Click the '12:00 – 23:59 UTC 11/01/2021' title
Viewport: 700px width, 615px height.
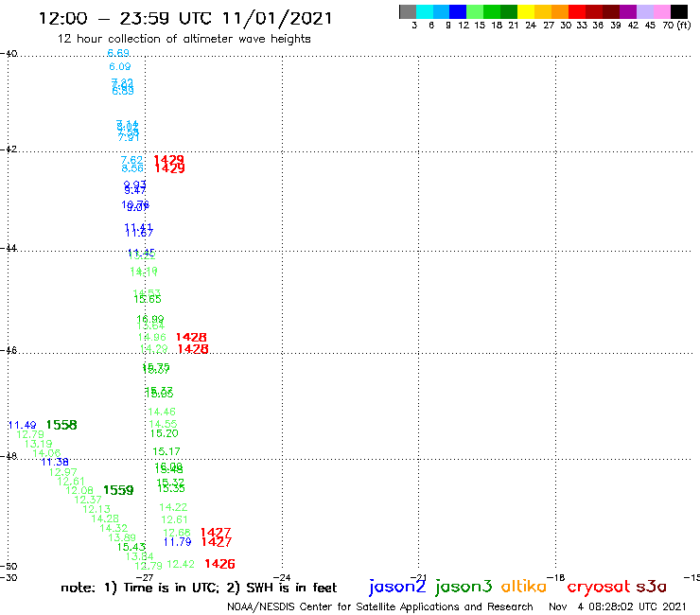click(x=185, y=18)
